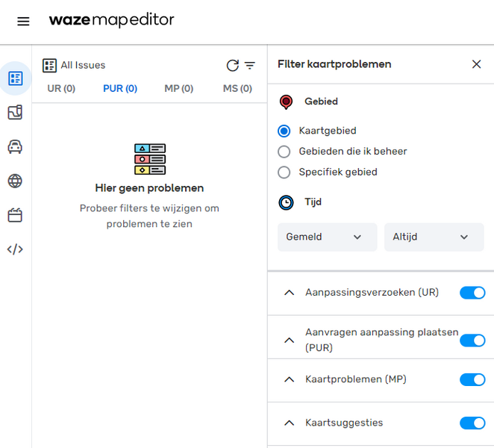Open the issue tracker sidebar icon
This screenshot has width=494, height=448.
tap(15, 78)
